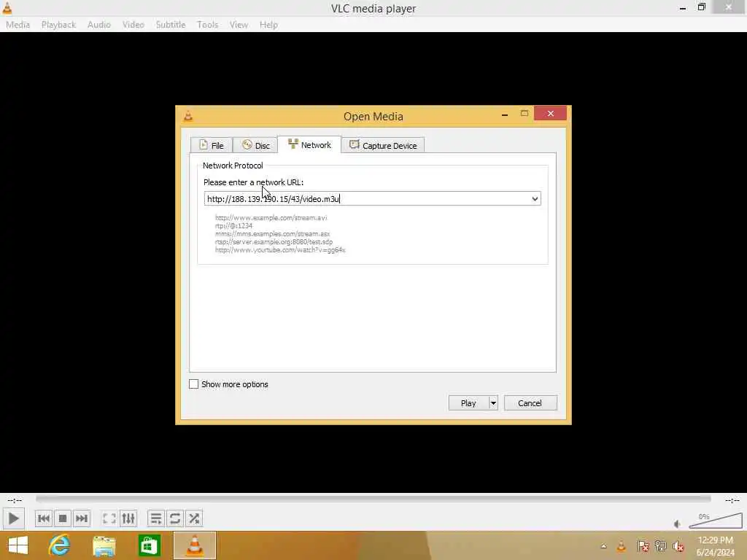Click example text http://www.yourtube.com/watch?v=gg64x
Viewport: 747px width, 560px height.
click(x=280, y=250)
